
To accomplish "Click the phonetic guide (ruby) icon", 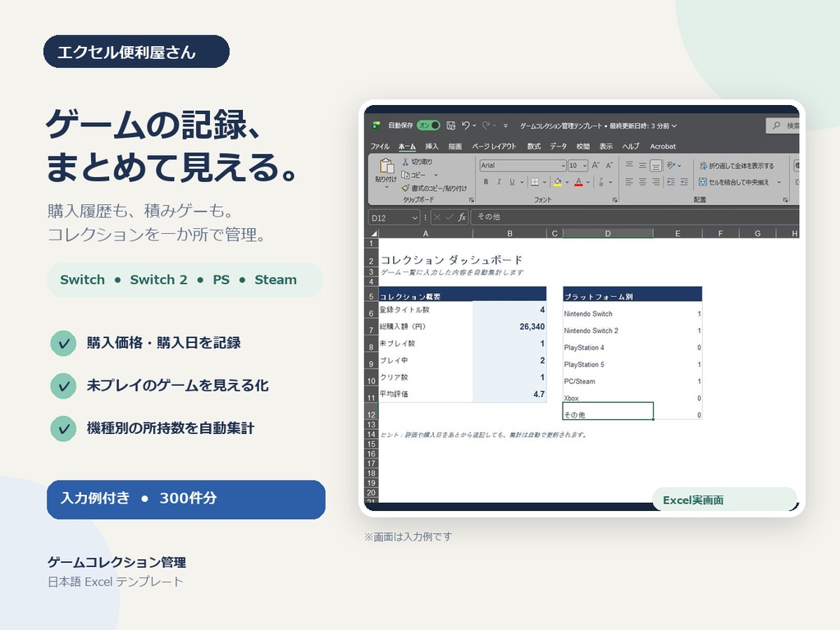I will point(601,182).
